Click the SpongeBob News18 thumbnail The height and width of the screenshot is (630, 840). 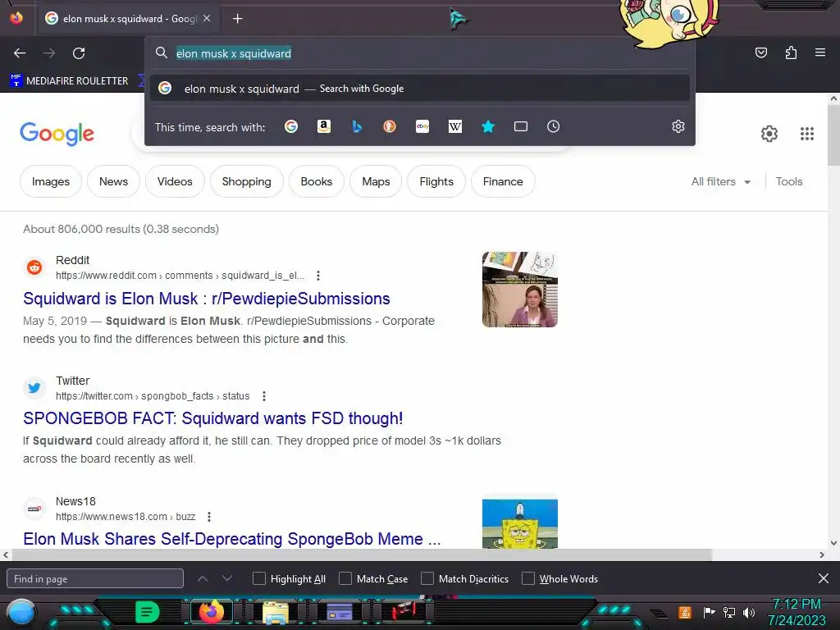(x=519, y=523)
